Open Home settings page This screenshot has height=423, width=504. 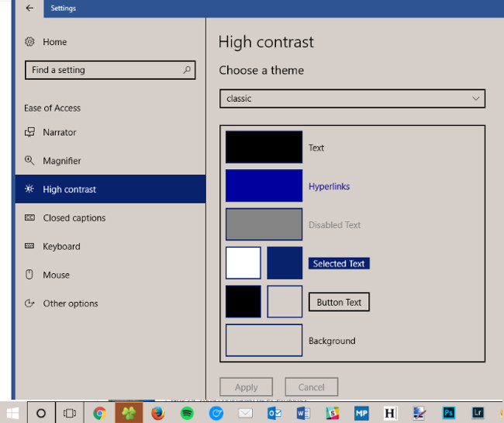54,42
